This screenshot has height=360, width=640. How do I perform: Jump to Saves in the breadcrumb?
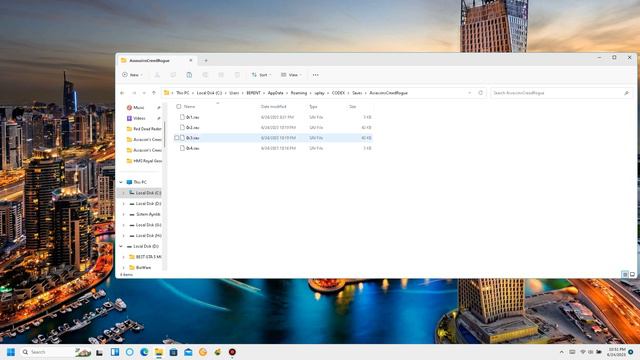[357, 93]
